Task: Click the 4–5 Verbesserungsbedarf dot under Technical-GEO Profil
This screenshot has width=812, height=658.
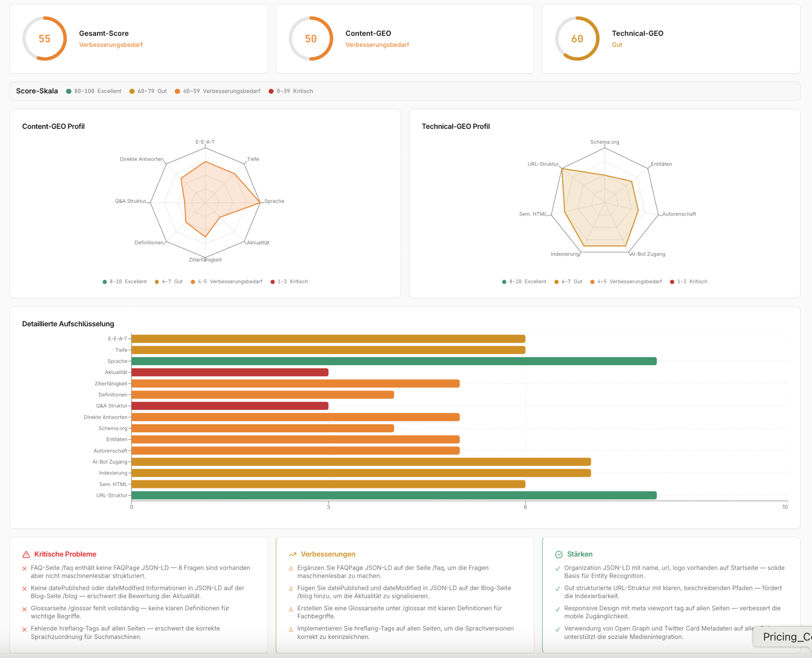Action: pyautogui.click(x=593, y=282)
